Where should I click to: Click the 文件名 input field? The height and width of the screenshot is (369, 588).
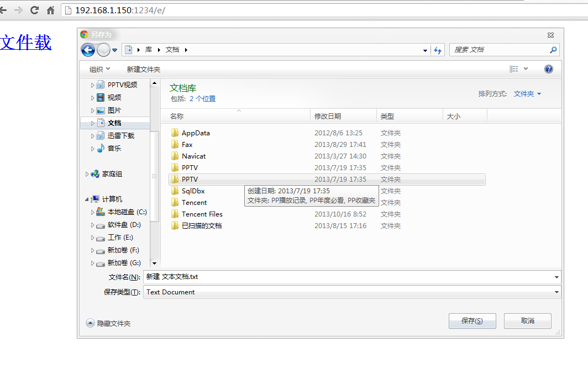348,277
